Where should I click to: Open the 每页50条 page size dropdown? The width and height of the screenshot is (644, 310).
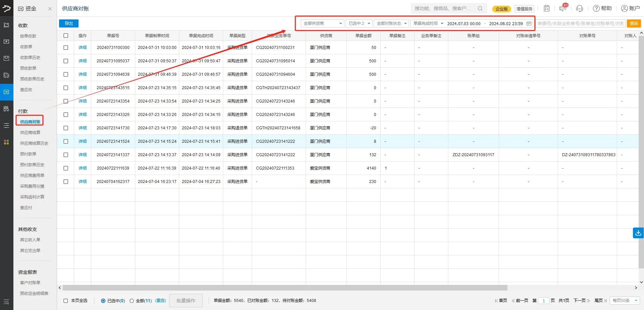click(625, 301)
